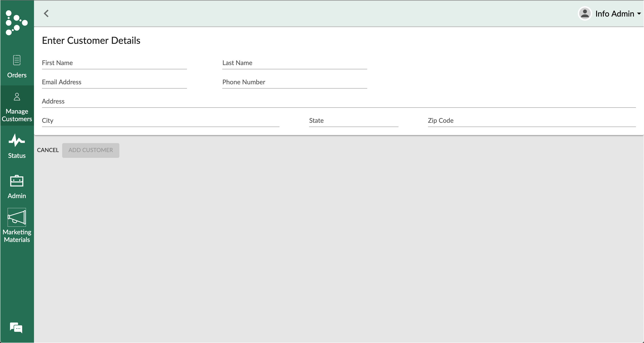Screen dimensions: 644x343
Task: Click into the Phone Number field
Action: [x=294, y=83]
